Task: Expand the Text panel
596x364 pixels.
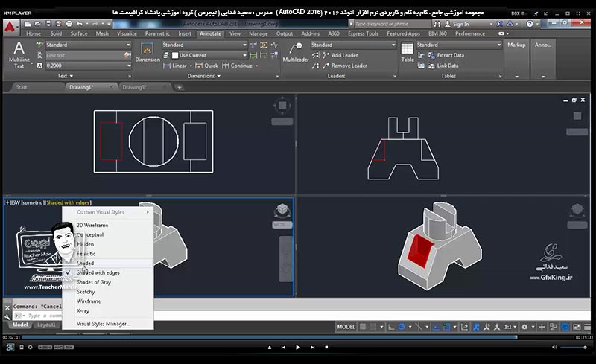Action: coord(66,76)
